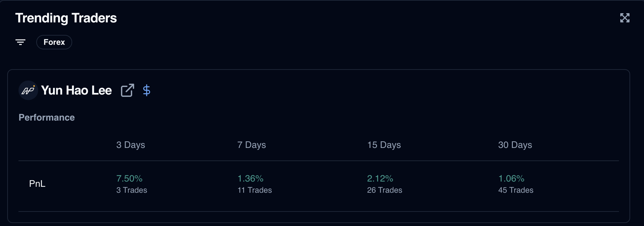
Task: Click the 1.36% PnL value
Action: pyautogui.click(x=250, y=179)
